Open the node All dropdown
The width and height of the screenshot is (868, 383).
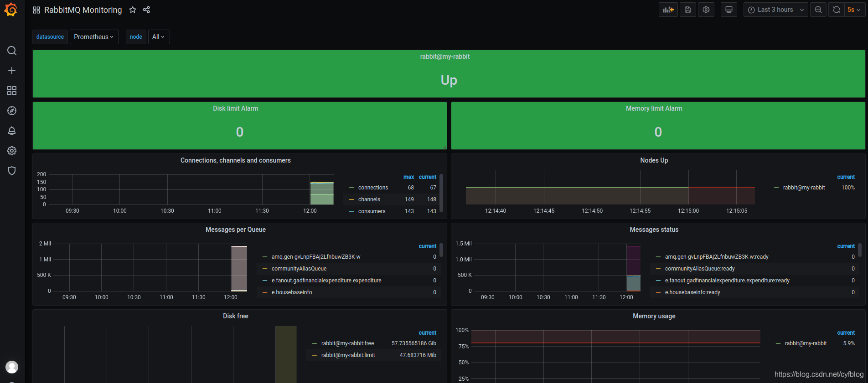coord(159,37)
